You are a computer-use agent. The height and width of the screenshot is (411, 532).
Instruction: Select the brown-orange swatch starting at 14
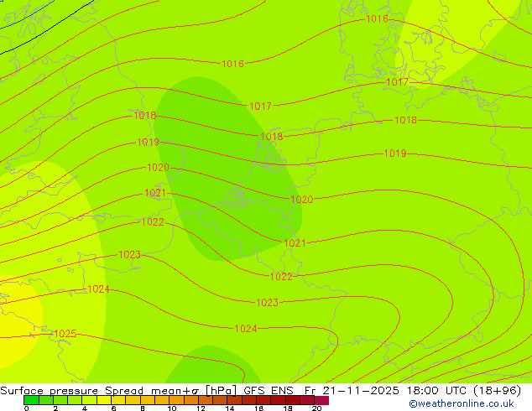[235, 400]
